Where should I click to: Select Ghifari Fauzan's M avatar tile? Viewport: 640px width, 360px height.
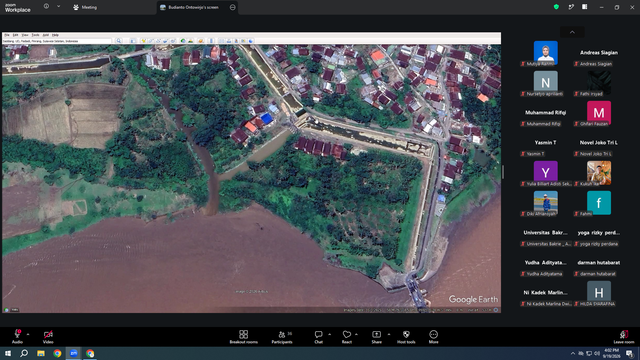click(599, 113)
